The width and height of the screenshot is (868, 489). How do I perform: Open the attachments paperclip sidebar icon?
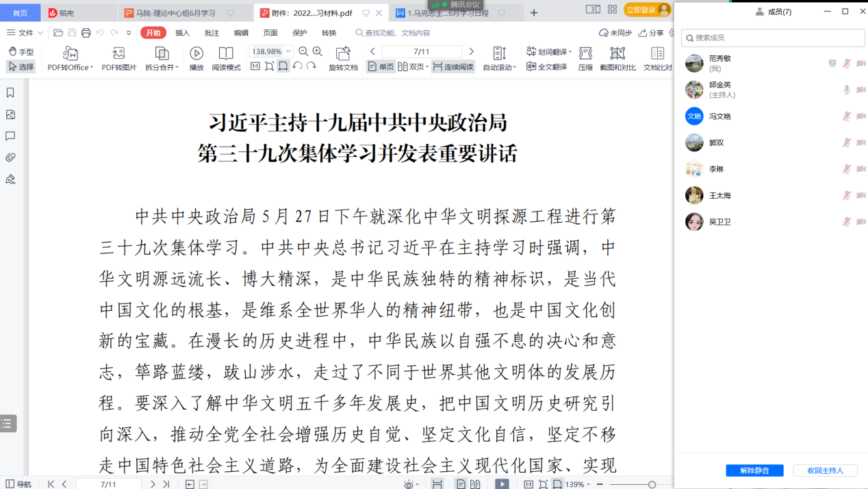10,158
